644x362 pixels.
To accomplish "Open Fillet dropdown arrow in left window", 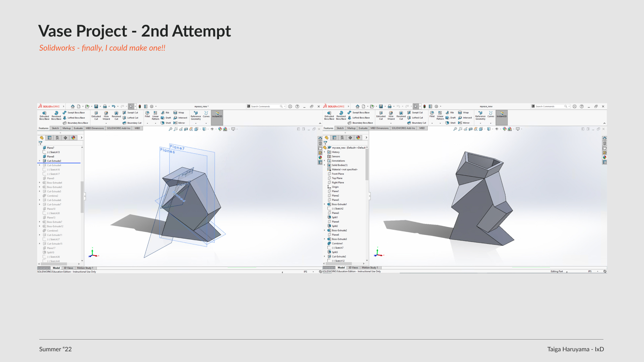I will [147, 123].
